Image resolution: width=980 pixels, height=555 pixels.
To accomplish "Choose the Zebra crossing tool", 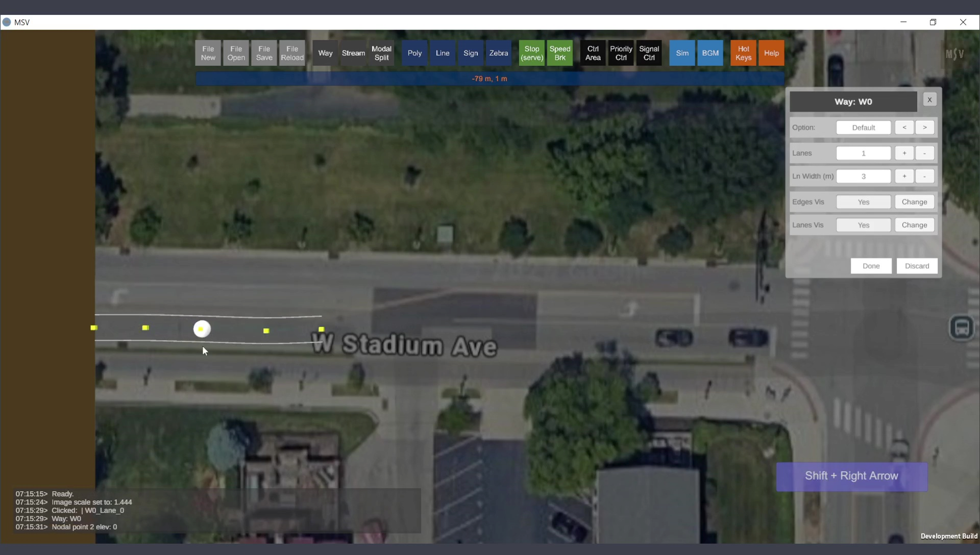I will pos(499,53).
